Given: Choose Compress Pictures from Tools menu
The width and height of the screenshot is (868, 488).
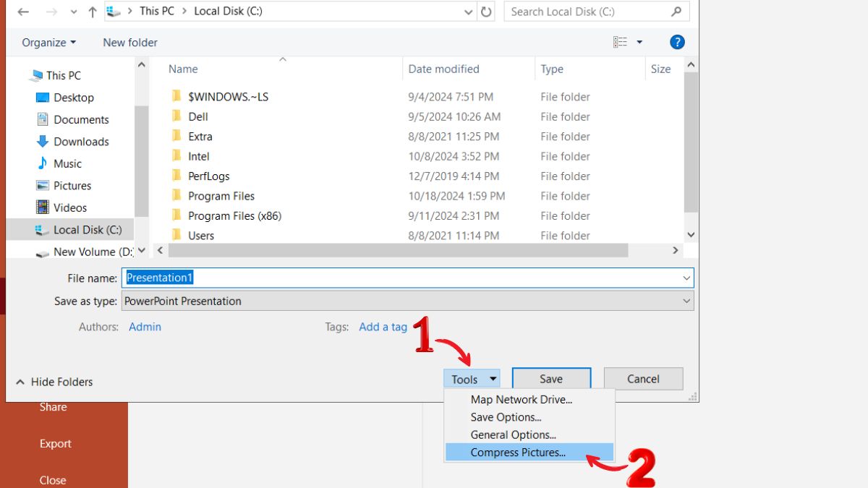Looking at the screenshot, I should click(x=529, y=453).
